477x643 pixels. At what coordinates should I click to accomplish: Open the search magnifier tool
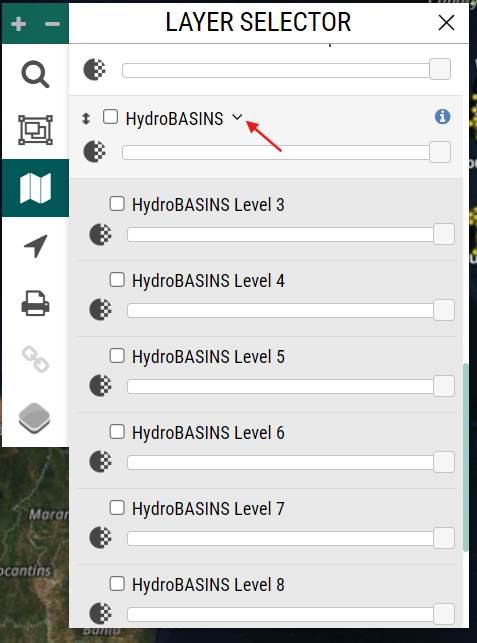point(35,74)
